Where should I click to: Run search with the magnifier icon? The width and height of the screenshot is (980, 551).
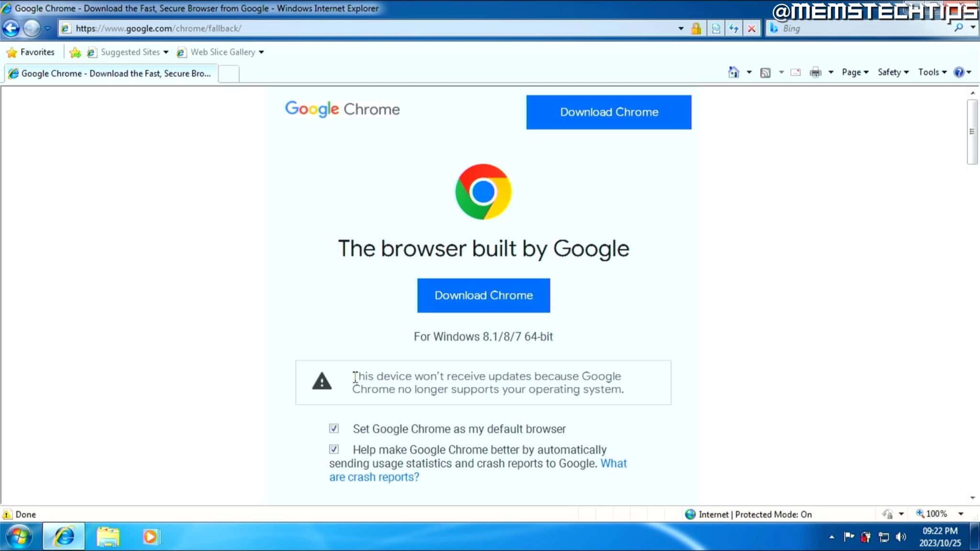tap(958, 28)
